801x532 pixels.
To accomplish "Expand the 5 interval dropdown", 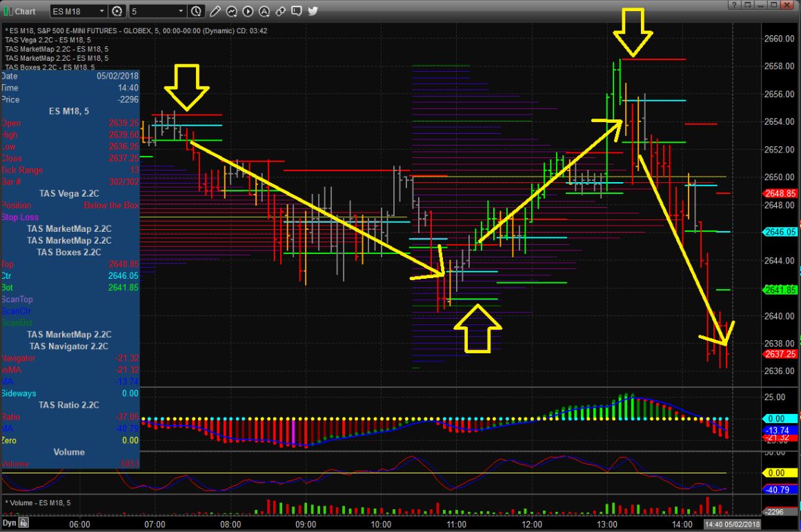I will tap(181, 11).
